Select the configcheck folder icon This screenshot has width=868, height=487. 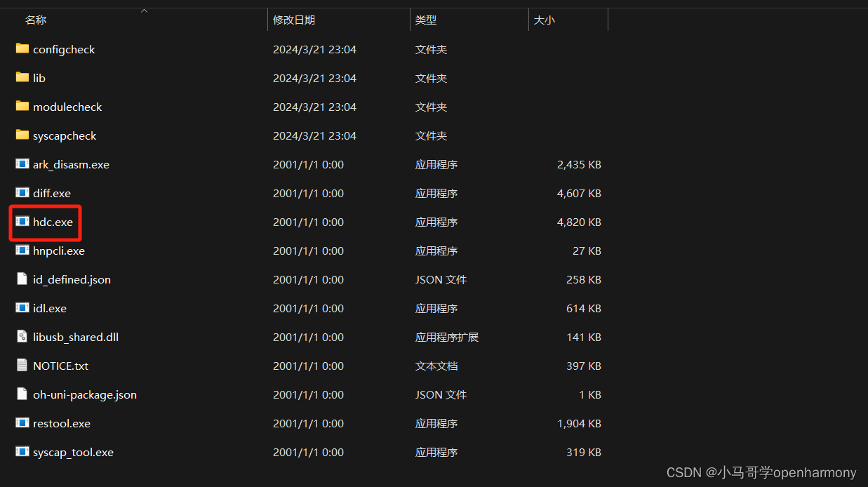[x=22, y=49]
